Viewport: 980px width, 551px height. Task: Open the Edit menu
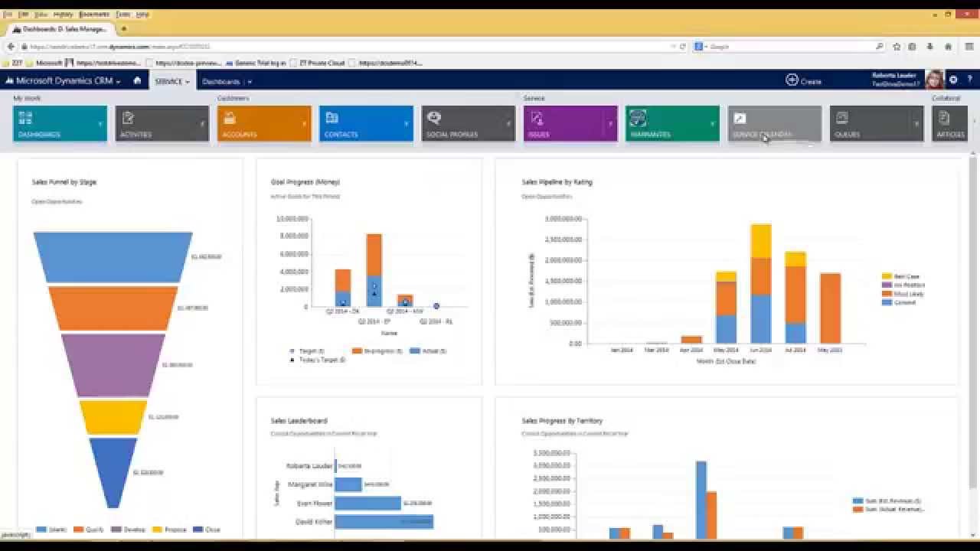pyautogui.click(x=23, y=15)
